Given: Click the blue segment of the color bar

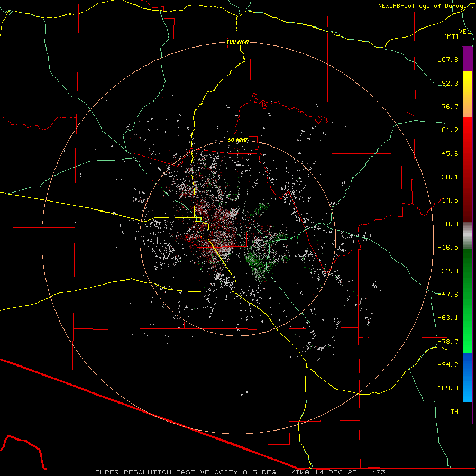Looking at the screenshot, I should (x=467, y=377).
